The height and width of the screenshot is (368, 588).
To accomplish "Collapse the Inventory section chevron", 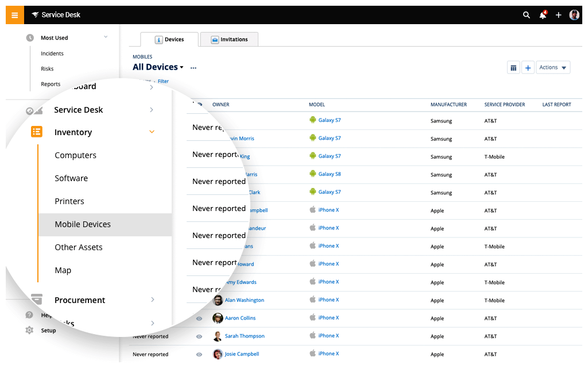I will pyautogui.click(x=152, y=132).
